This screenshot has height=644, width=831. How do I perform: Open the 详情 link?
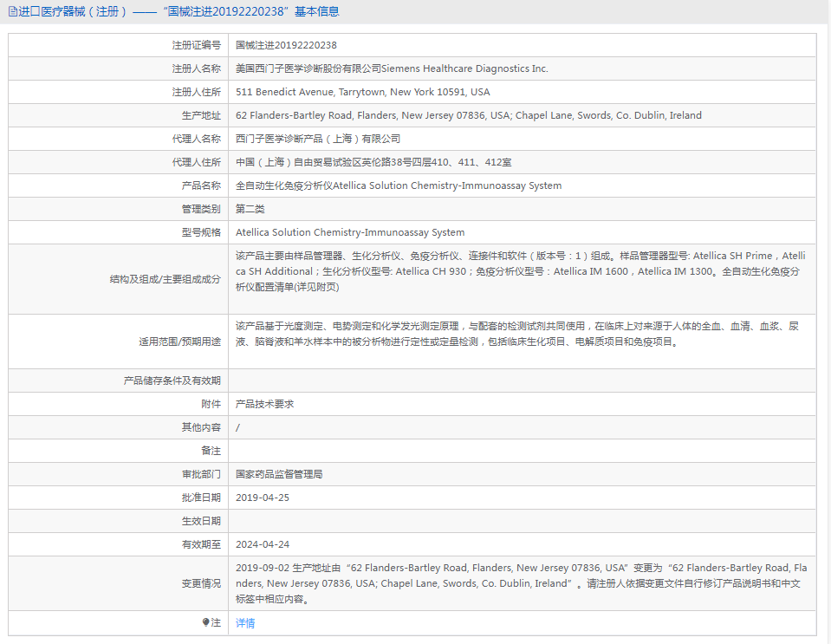tap(245, 623)
